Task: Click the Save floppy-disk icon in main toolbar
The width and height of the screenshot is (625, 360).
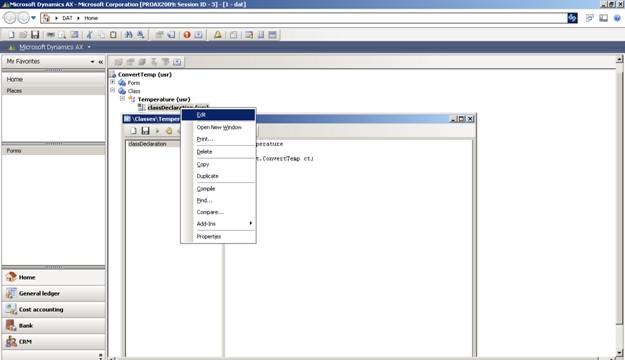Action: [35, 35]
